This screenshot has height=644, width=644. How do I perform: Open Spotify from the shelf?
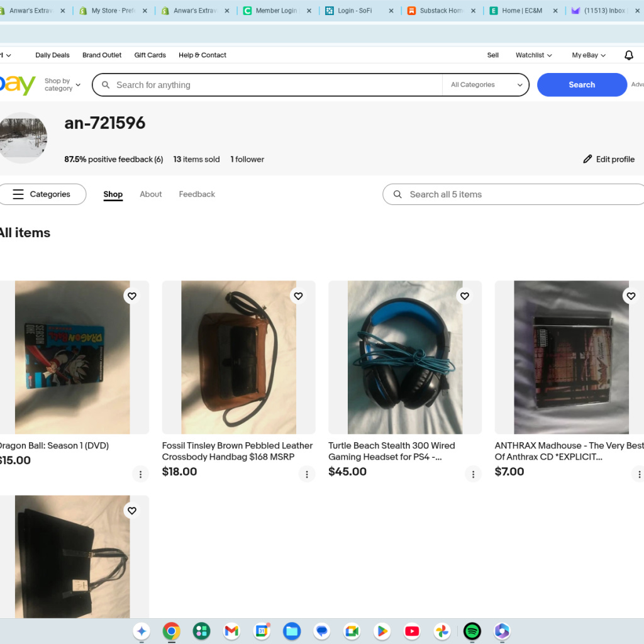[472, 631]
